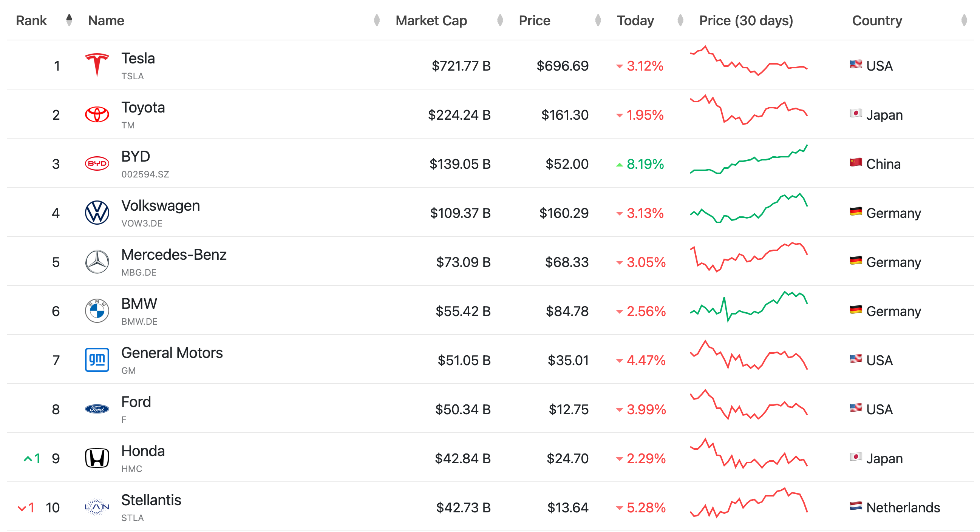
Task: Sort by Today column sort arrows
Action: point(681,20)
